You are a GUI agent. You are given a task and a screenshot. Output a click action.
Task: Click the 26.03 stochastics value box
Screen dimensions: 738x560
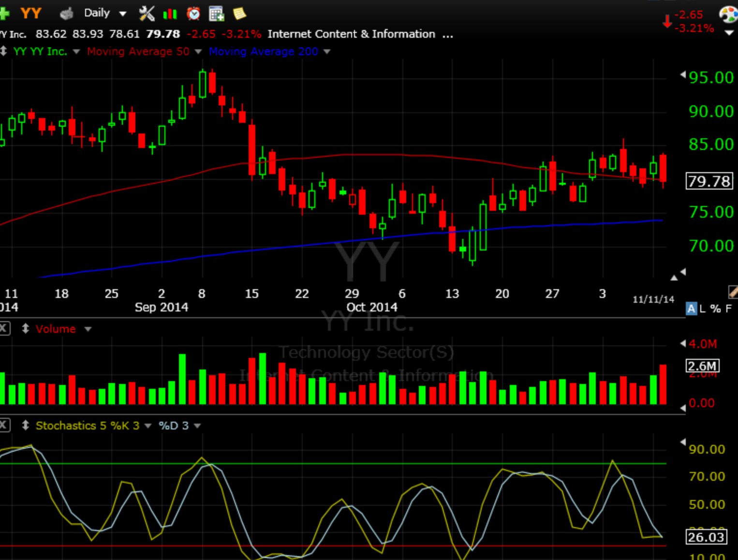707,537
